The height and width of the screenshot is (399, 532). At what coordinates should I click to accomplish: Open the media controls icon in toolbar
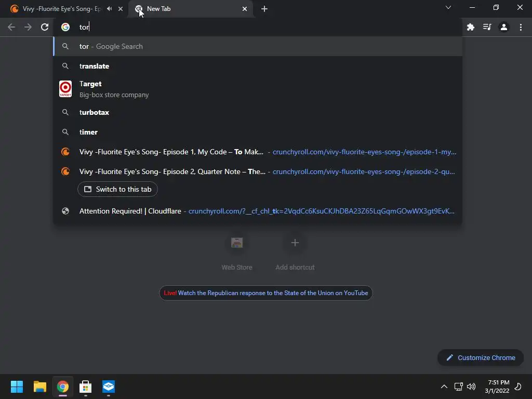pos(487,27)
